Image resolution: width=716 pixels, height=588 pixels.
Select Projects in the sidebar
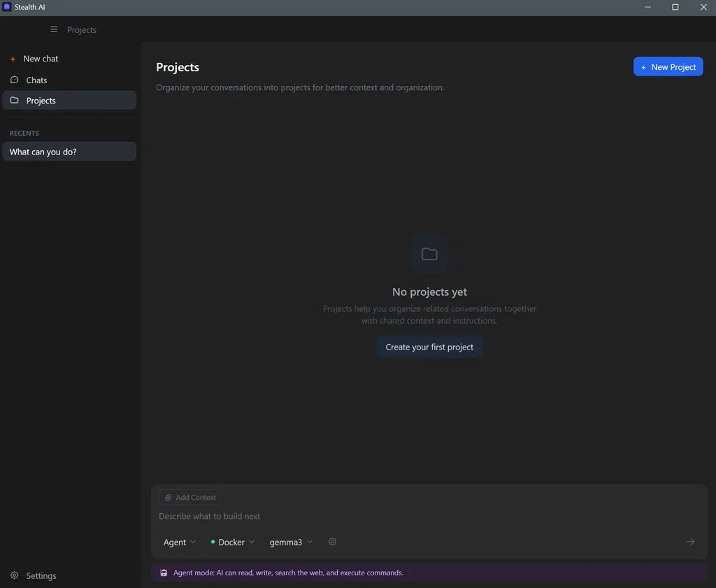69,100
